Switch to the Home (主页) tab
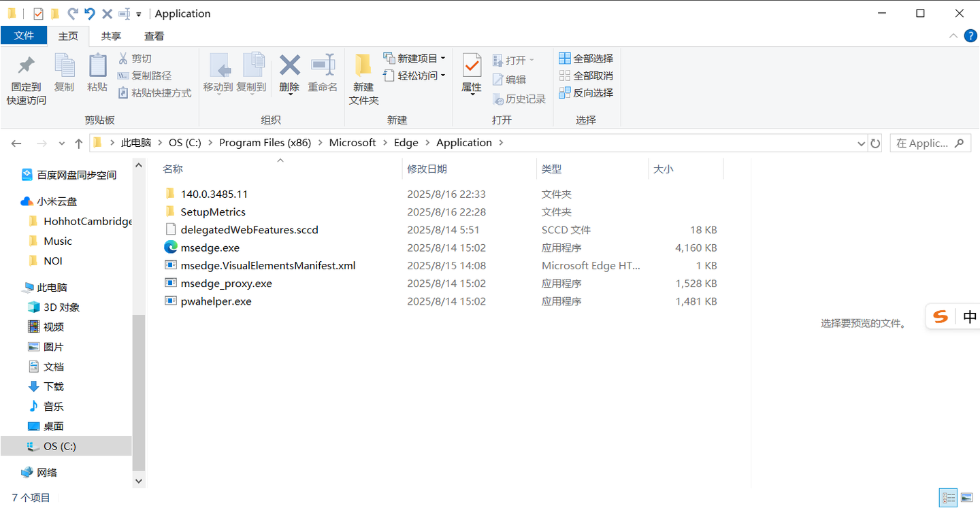 [x=68, y=36]
